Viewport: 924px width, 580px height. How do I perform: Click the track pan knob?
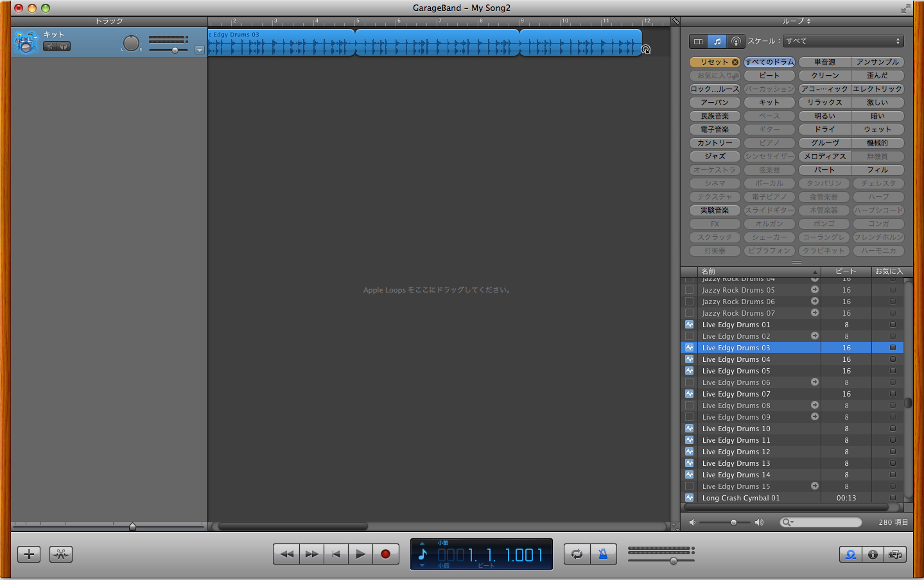pyautogui.click(x=131, y=43)
